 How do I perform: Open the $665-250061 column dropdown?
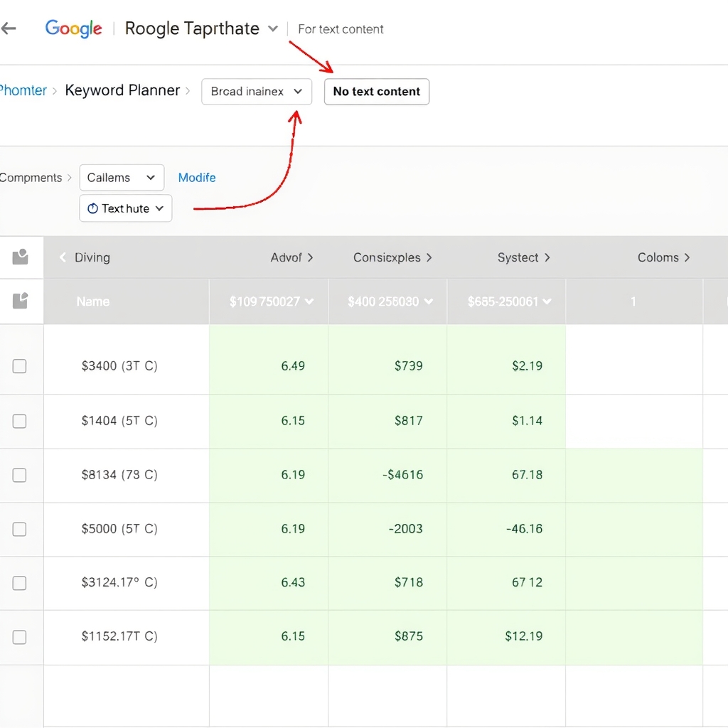[x=547, y=301]
